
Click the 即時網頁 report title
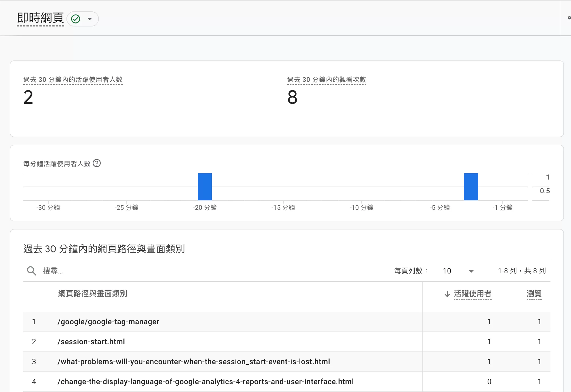point(41,18)
